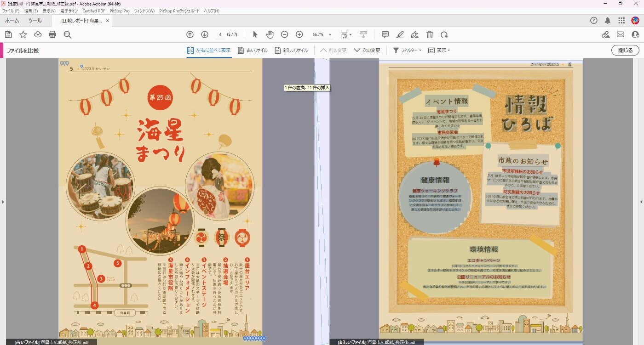Viewport: 644px width, 345px height.
Task: Click the Save file icon
Action: [8, 34]
